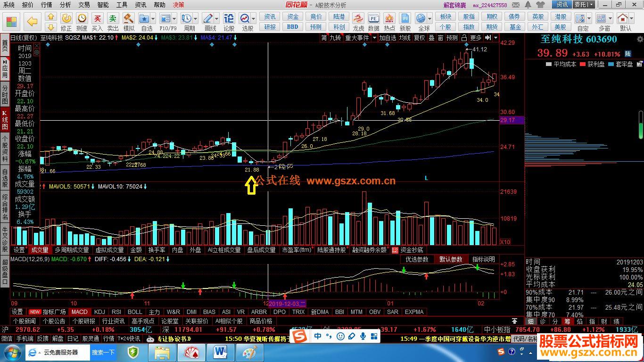The width and height of the screenshot is (644, 362).
Task: Open the Word icon in the taskbar
Action: pos(220,352)
